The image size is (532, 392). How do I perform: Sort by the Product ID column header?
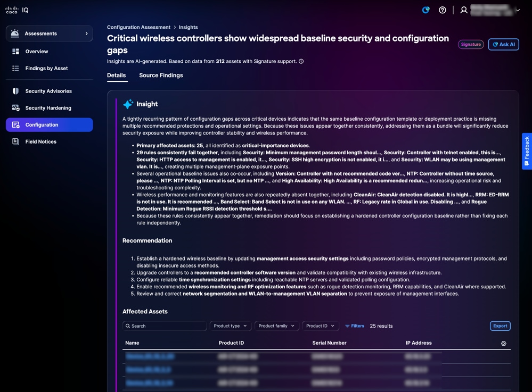pos(232,343)
